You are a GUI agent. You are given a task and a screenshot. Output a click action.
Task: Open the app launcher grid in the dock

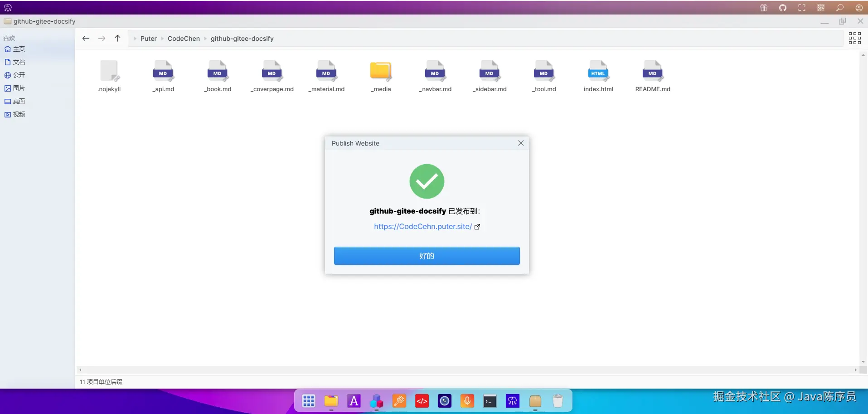[x=309, y=401]
